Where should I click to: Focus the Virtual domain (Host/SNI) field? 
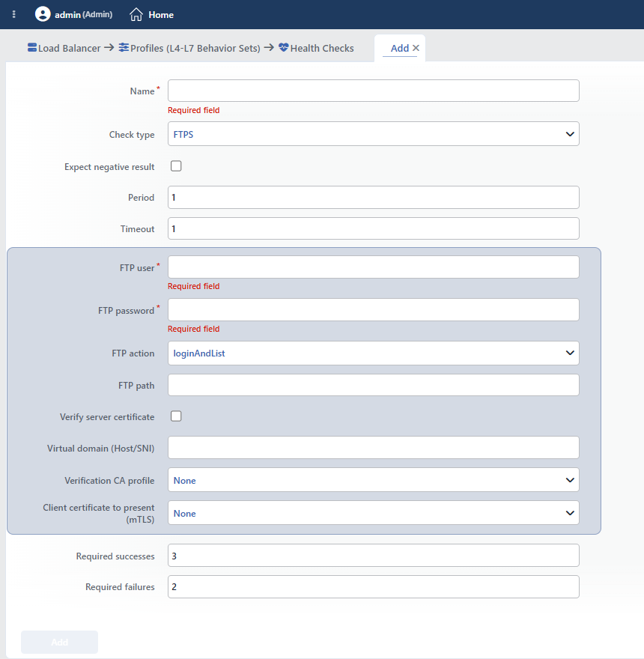[373, 448]
